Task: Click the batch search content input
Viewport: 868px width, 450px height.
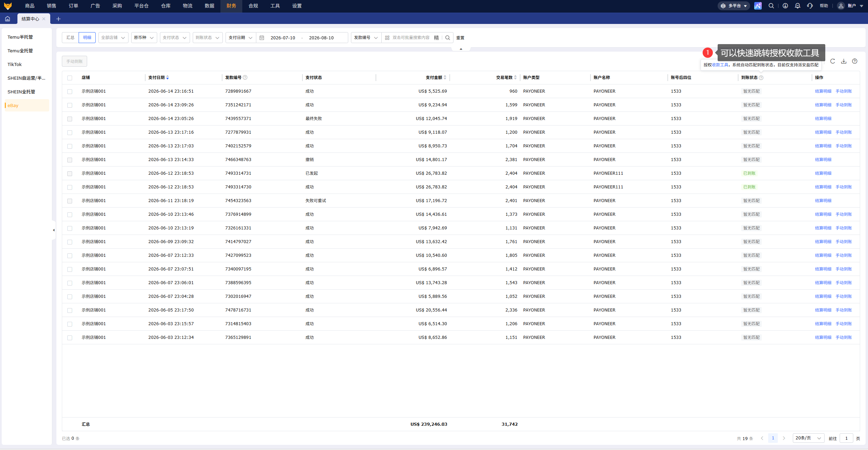Action: [x=411, y=38]
